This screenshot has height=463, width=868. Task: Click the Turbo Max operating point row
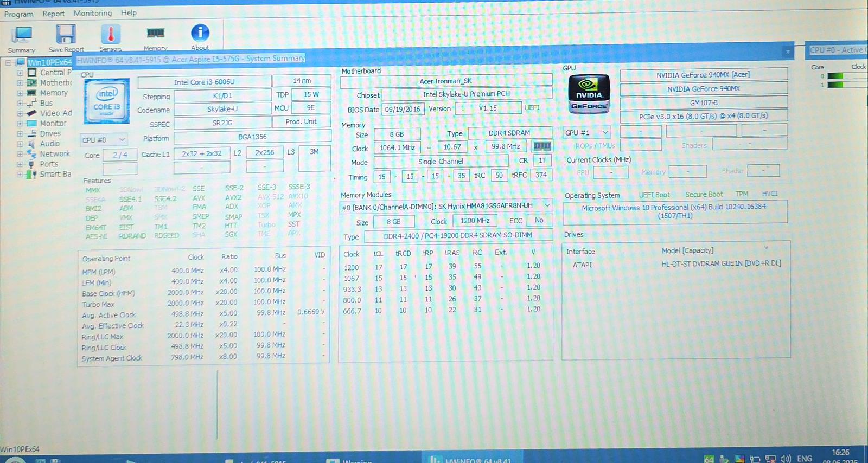(203, 304)
